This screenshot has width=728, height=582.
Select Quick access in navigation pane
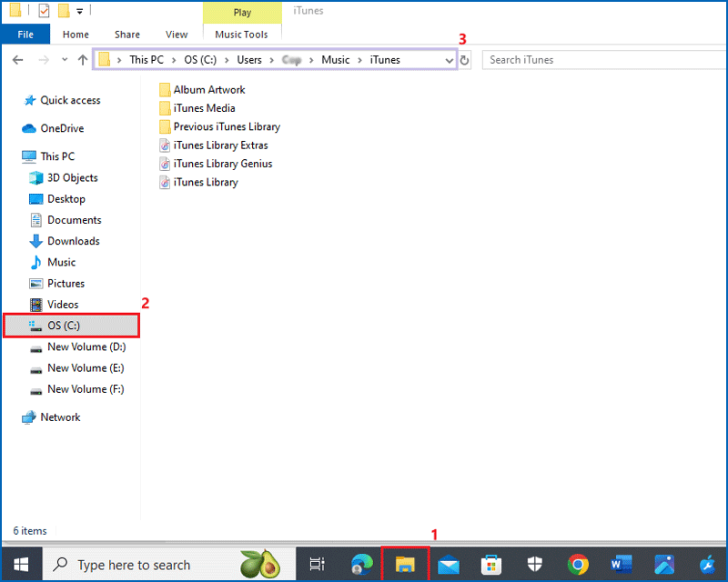(62, 100)
